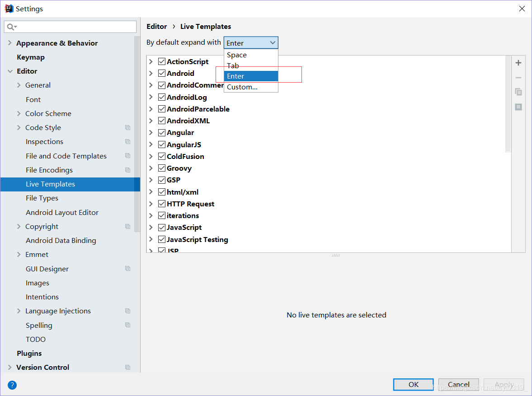Choose Custom... in the expand-with list
532x396 pixels.
pyautogui.click(x=251, y=87)
